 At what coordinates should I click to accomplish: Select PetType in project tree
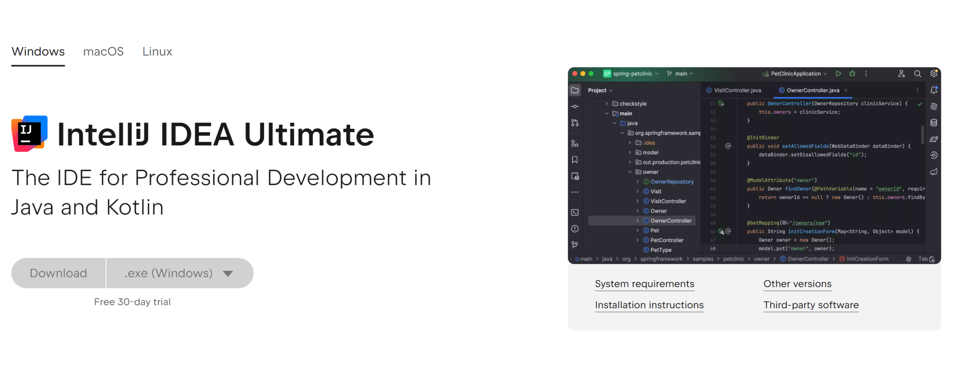click(x=657, y=250)
